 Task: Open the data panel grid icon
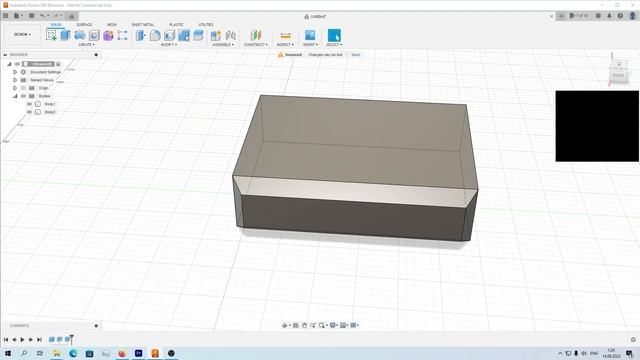pyautogui.click(x=6, y=16)
